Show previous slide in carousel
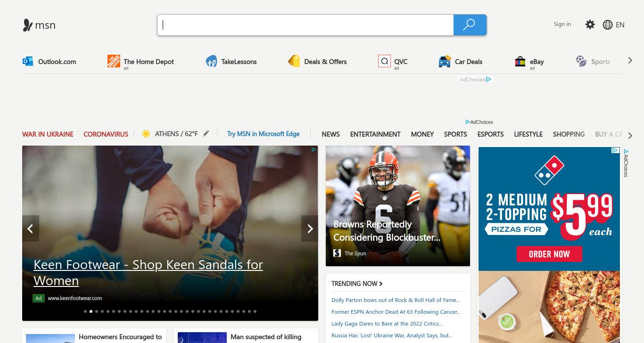The height and width of the screenshot is (343, 644). [x=31, y=229]
